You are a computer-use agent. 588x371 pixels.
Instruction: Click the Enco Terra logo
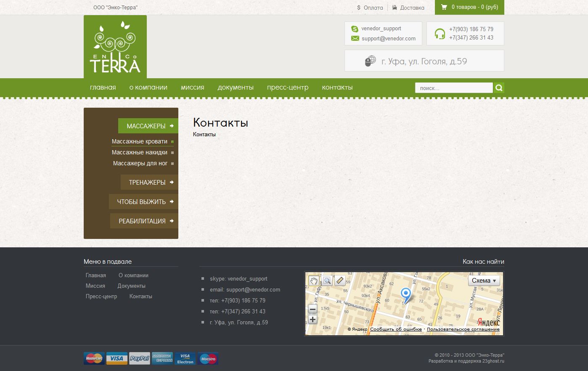click(115, 47)
